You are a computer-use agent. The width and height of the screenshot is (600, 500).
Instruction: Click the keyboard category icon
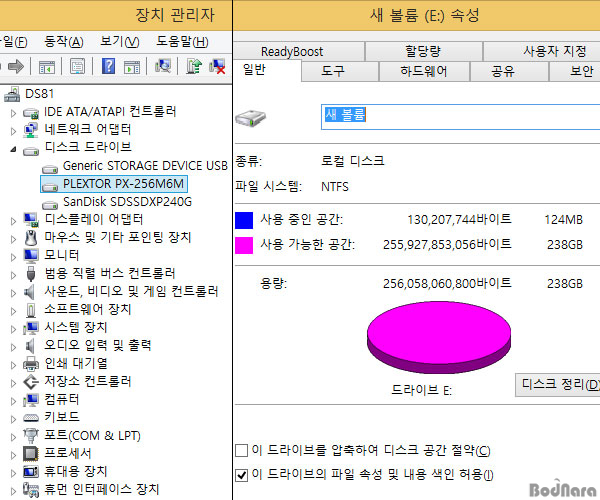tap(31, 418)
